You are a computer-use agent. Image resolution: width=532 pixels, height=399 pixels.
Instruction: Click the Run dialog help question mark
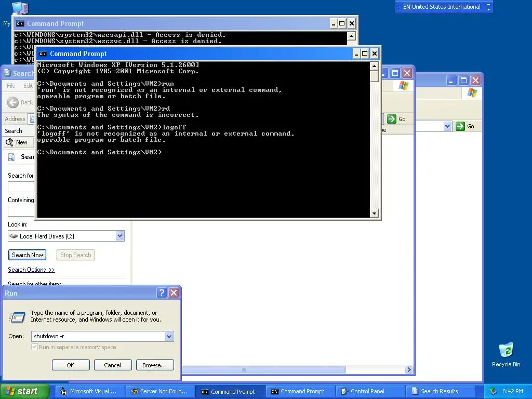162,293
